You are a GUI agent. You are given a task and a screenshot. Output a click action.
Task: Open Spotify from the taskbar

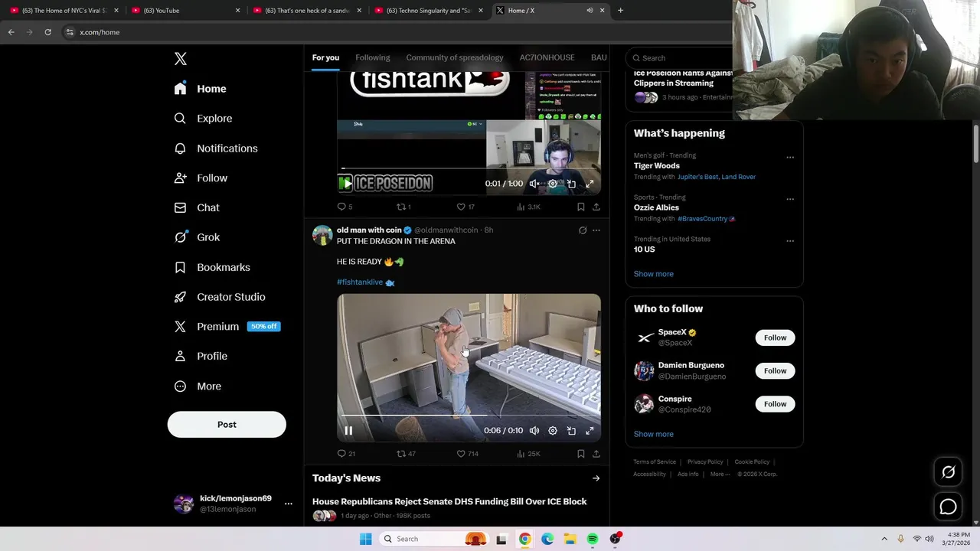coord(593,540)
